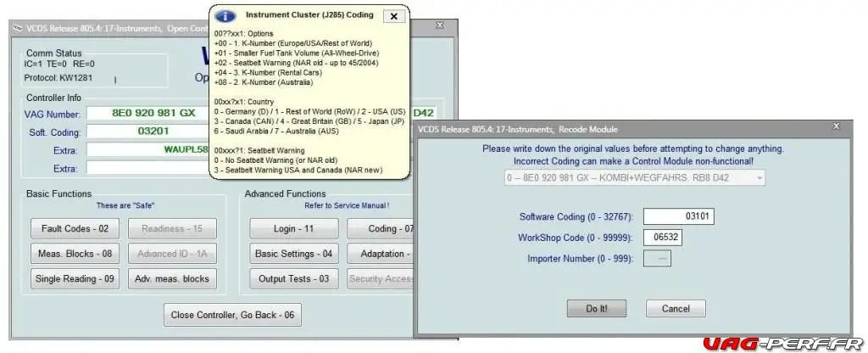Click the Importer Number field
The image size is (868, 353).
(x=657, y=258)
